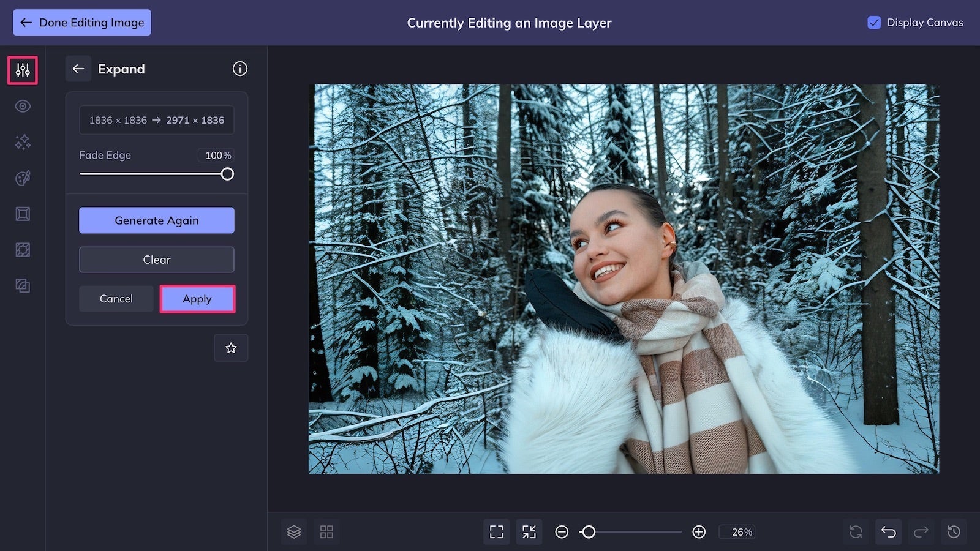980x551 pixels.
Task: Click Fit-to-screen icon in bottom toolbar
Action: tap(529, 531)
